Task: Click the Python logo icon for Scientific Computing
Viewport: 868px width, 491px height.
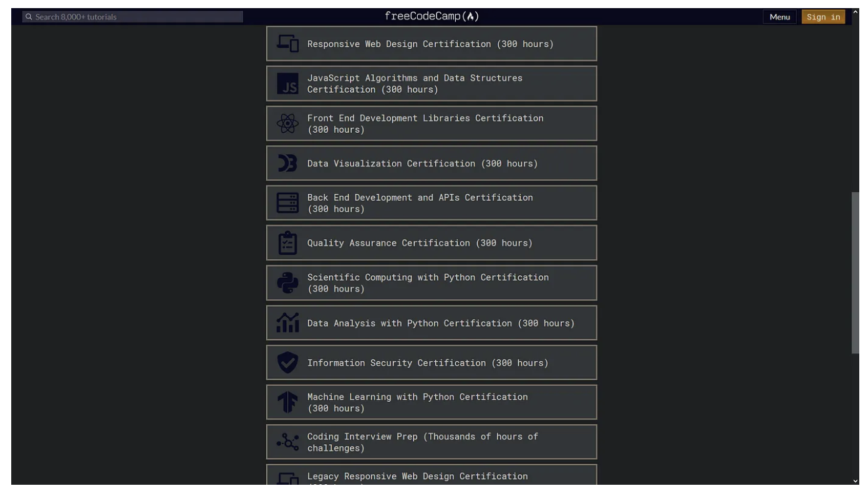Action: [x=287, y=283]
